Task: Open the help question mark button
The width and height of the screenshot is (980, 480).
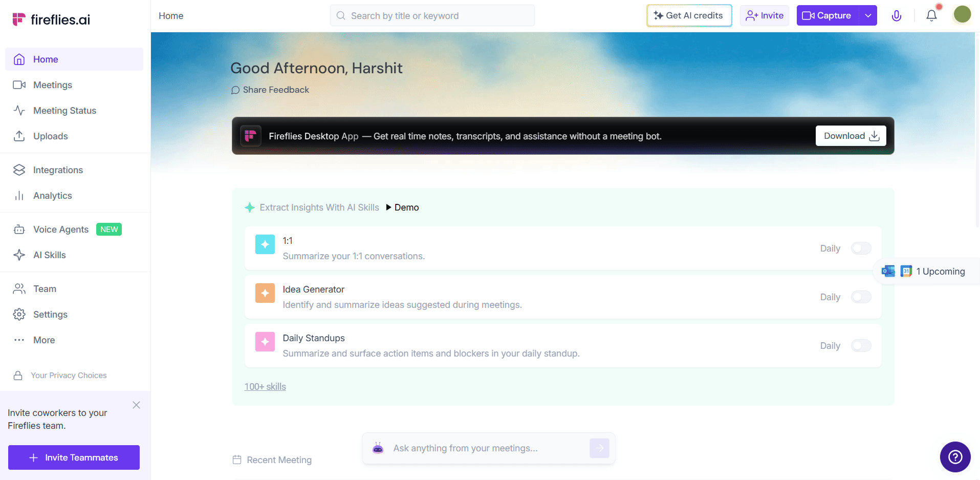Action: point(955,457)
